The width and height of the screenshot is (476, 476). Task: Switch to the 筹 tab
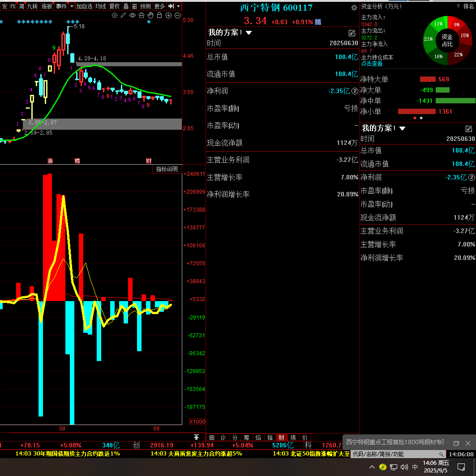pyautogui.click(x=246, y=438)
